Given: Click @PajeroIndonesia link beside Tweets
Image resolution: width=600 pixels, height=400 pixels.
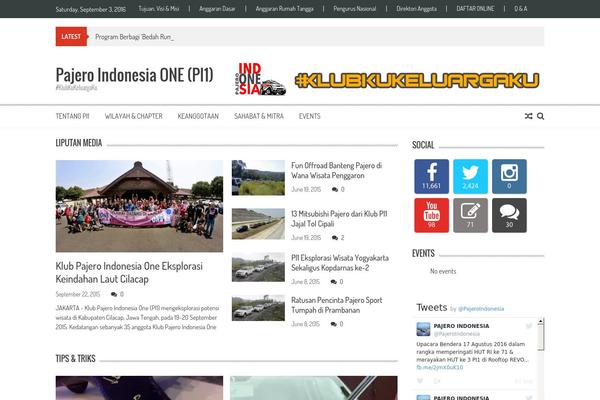Looking at the screenshot, I should click(481, 309).
